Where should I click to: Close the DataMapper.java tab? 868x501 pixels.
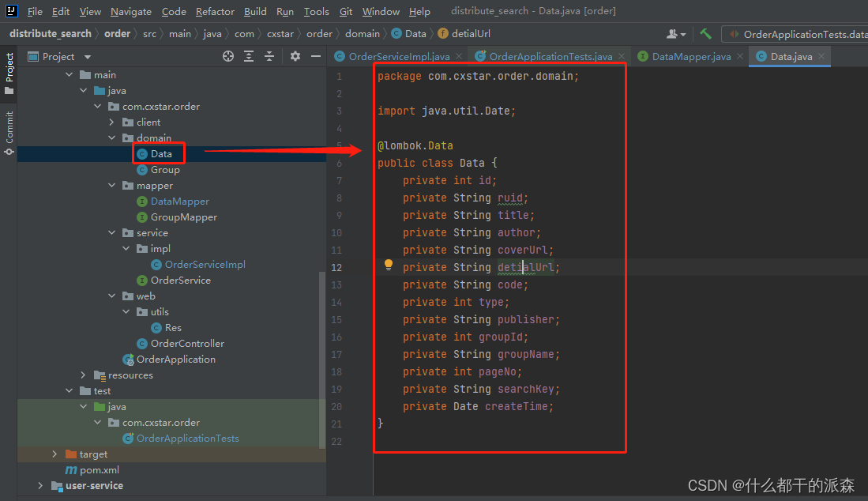739,56
